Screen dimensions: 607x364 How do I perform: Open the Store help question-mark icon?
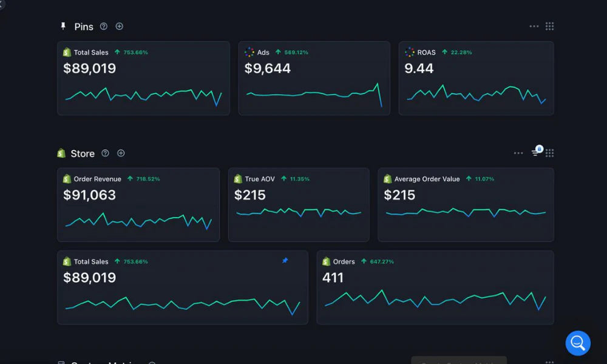tap(105, 153)
